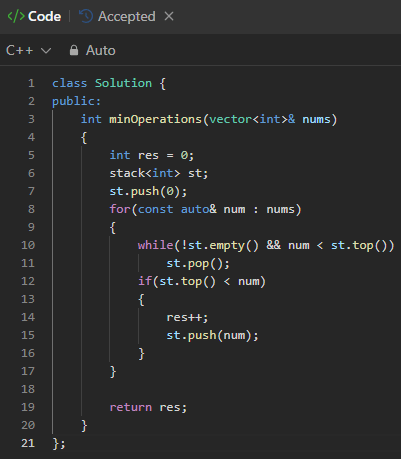Click line number 21 in the gutter
This screenshot has width=401, height=459.
click(28, 443)
